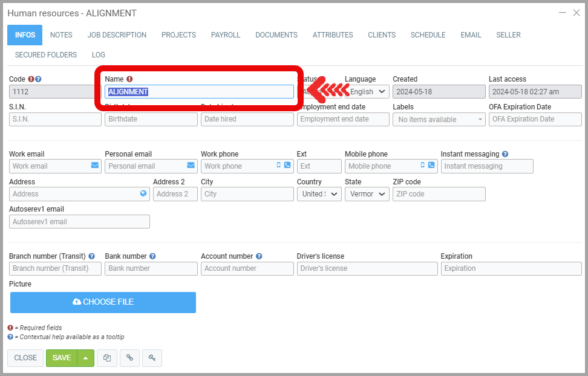Click the call icon in Mobile phone
This screenshot has width=588, height=376.
point(431,166)
